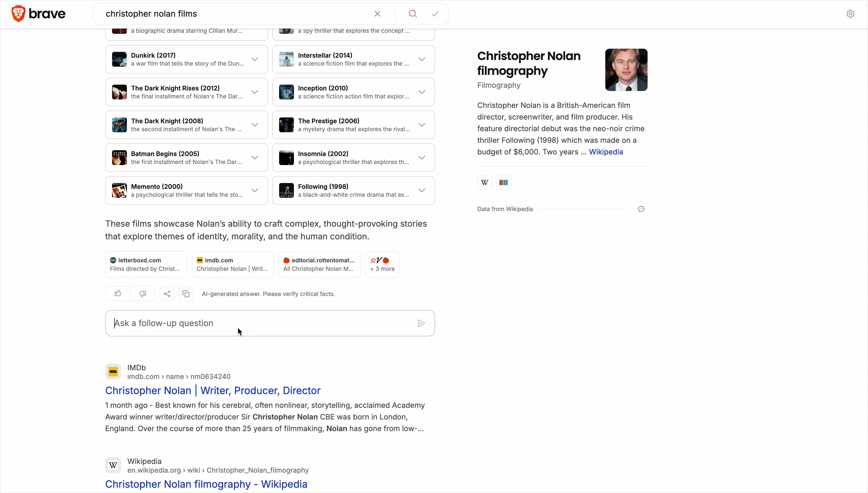Open the Wikipedia W profile icon in infobox
868x493 pixels.
pyautogui.click(x=484, y=182)
